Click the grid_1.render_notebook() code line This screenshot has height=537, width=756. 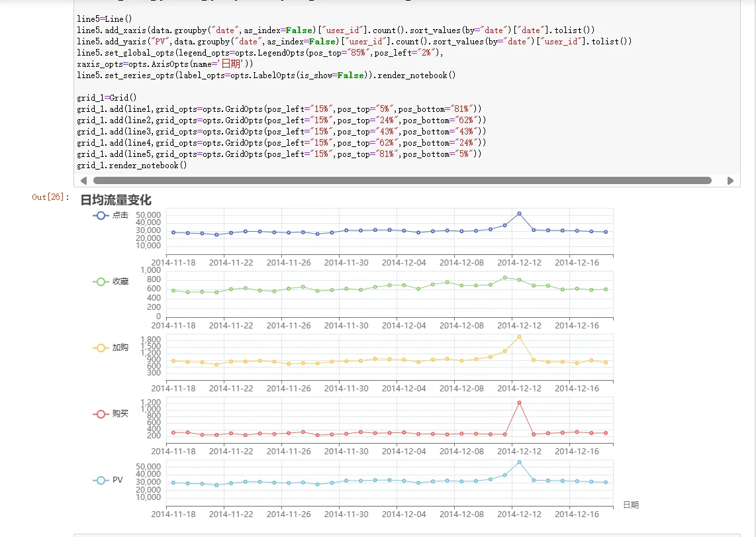pyautogui.click(x=132, y=166)
